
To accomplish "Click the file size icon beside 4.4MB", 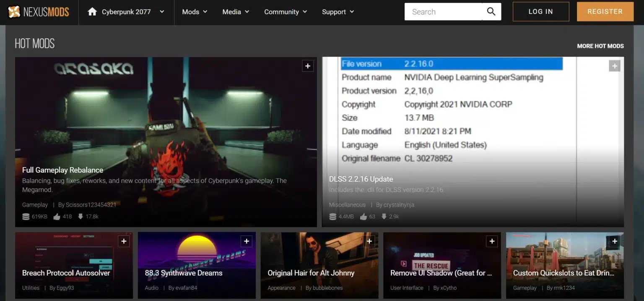I will (333, 217).
